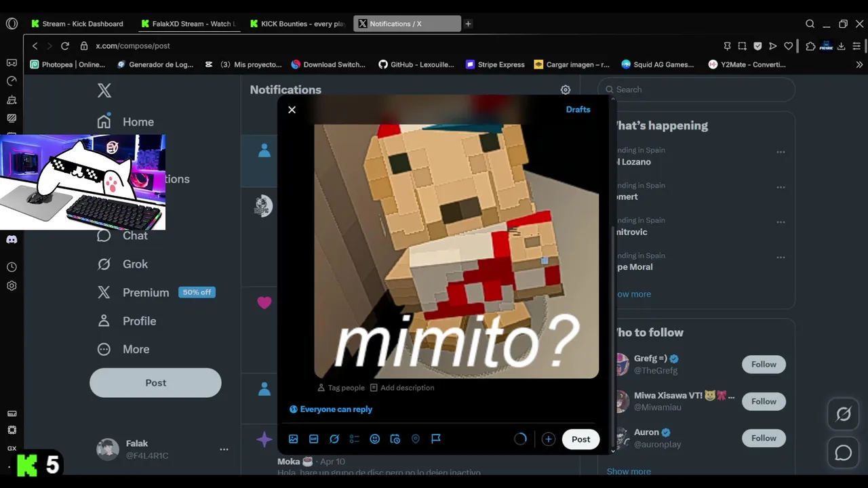
Task: Open settings gear in Opera sidebar
Action: click(12, 286)
